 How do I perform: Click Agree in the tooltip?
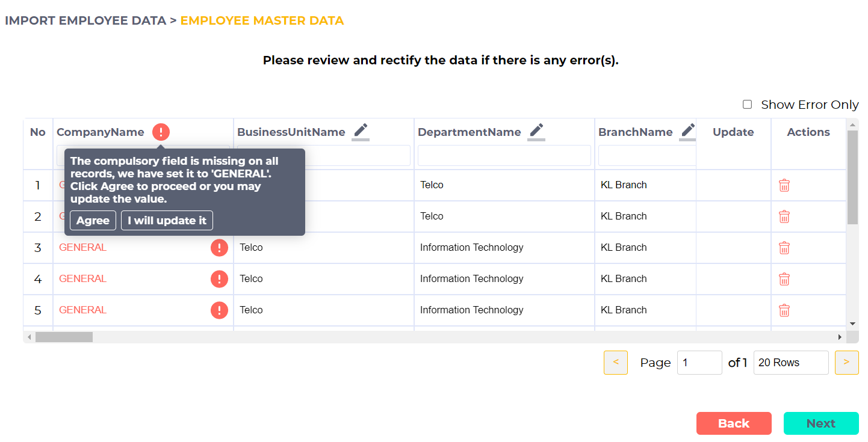coord(93,221)
